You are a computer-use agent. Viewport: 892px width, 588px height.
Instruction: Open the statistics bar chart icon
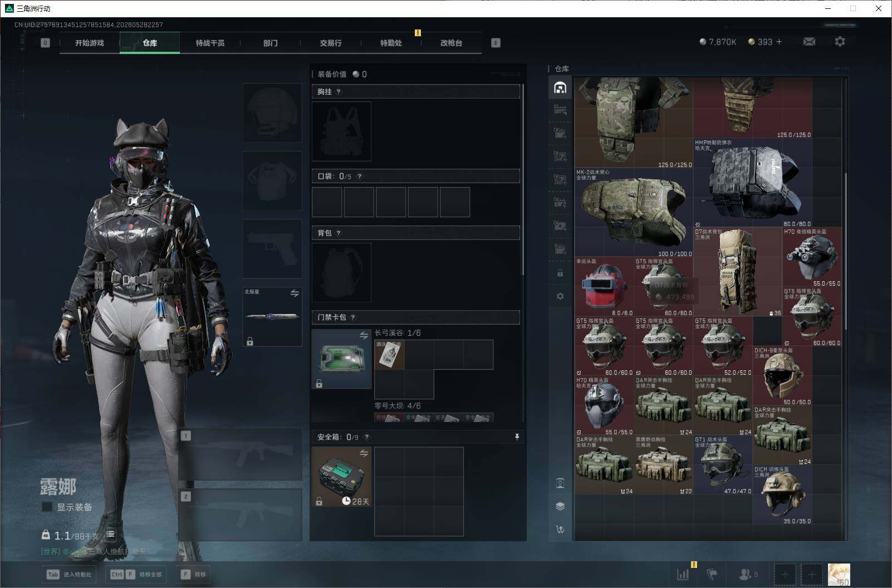[x=683, y=574]
